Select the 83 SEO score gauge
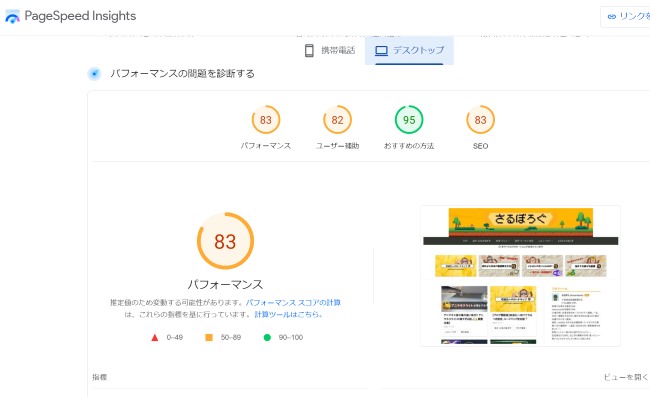Screen dimensions: 650x397 click(480, 120)
